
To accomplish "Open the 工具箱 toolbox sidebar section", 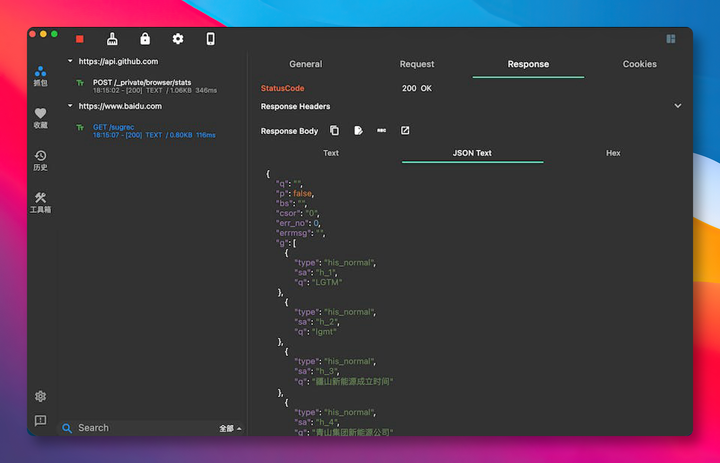I will (40, 203).
